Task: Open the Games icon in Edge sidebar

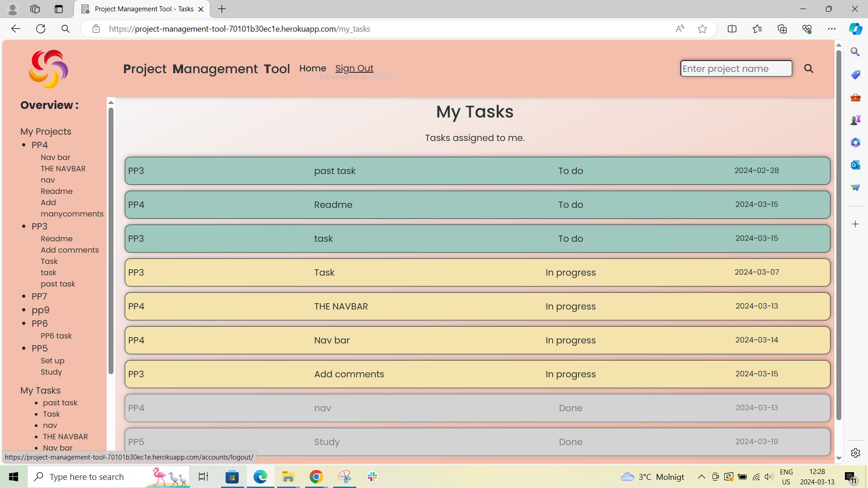Action: [855, 120]
